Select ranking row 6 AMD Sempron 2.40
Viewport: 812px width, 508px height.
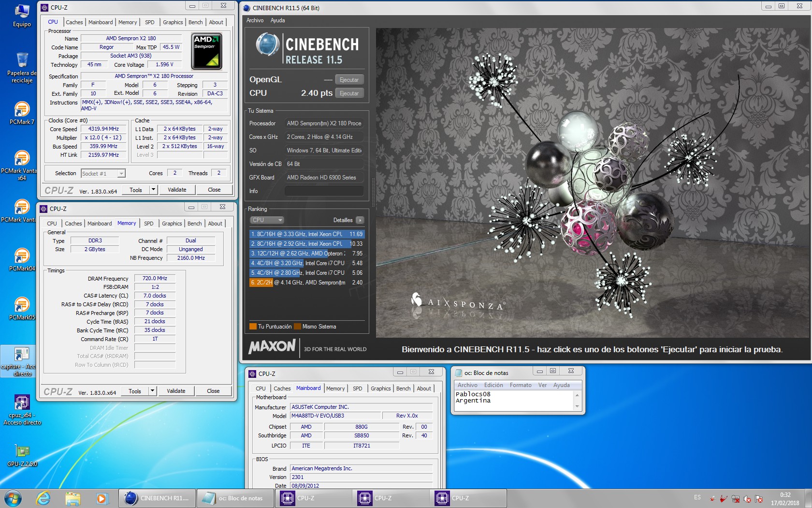click(306, 283)
